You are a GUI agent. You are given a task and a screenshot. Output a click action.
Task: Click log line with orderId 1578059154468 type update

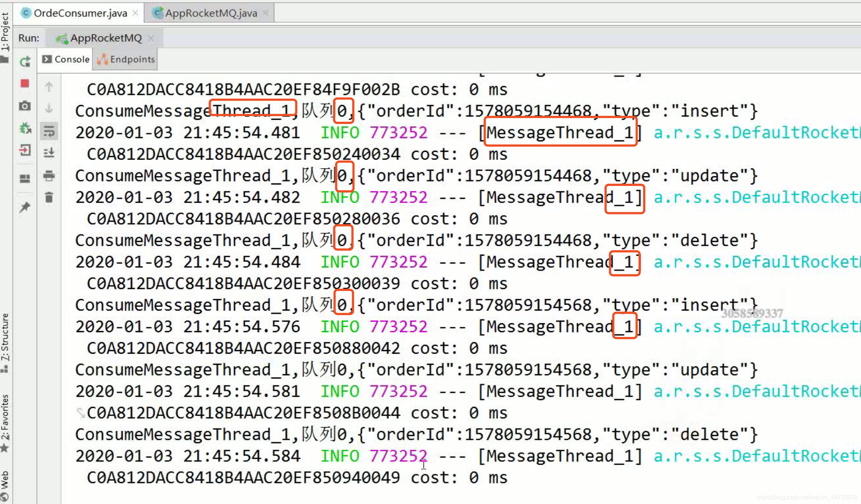416,176
